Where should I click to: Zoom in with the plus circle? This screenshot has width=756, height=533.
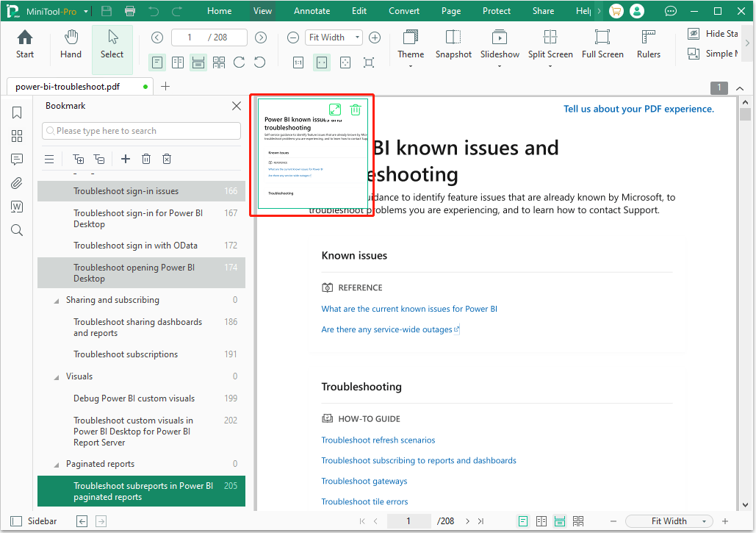(x=375, y=37)
